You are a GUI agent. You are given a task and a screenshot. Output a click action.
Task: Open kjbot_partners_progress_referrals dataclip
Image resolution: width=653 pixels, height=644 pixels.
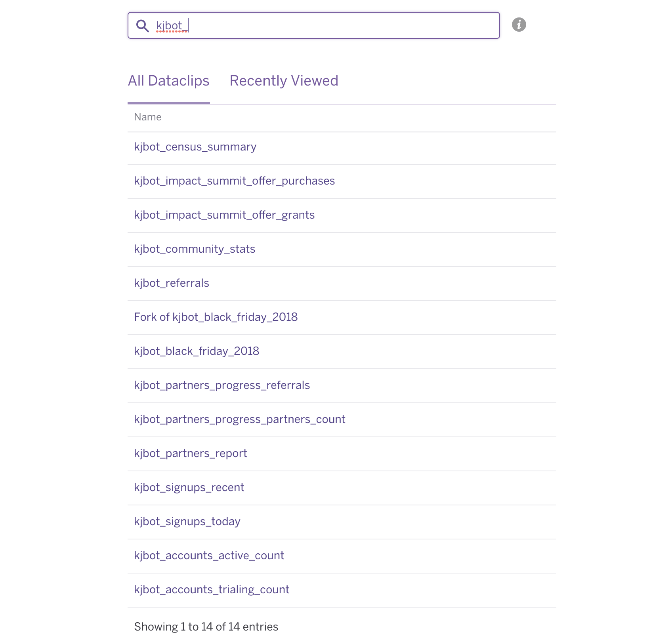pyautogui.click(x=221, y=385)
